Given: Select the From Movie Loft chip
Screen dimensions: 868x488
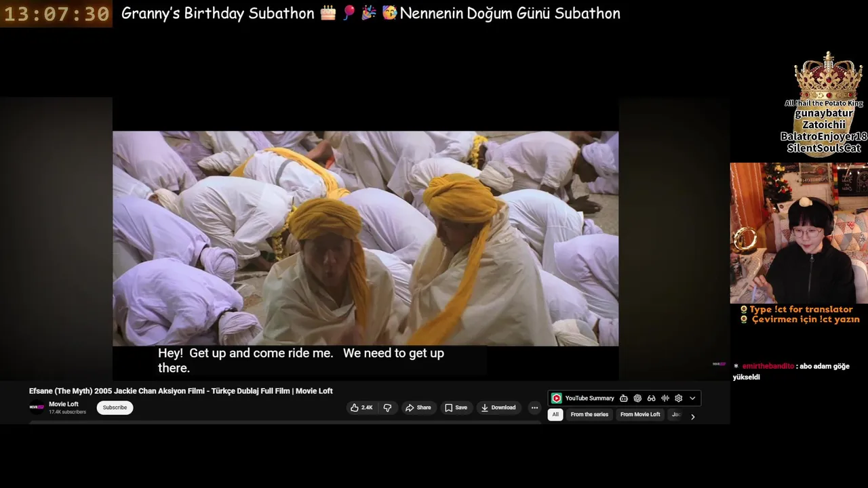Looking at the screenshot, I should point(640,414).
